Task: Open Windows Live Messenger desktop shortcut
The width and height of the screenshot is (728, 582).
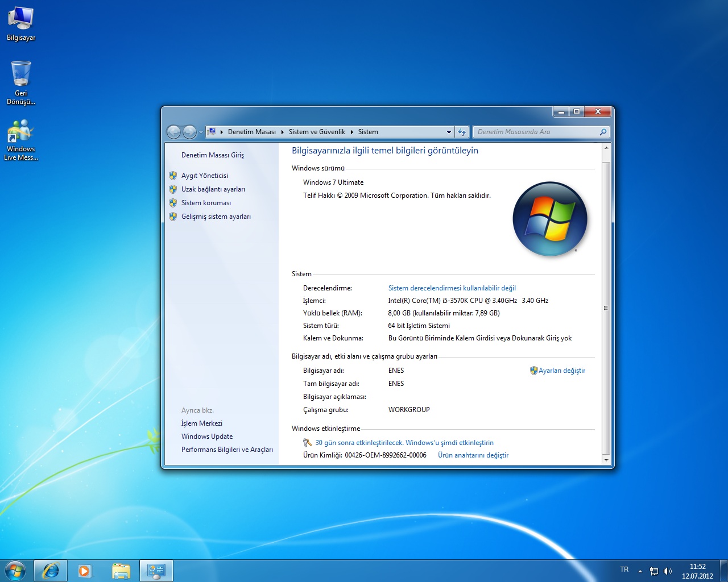Action: click(x=21, y=140)
